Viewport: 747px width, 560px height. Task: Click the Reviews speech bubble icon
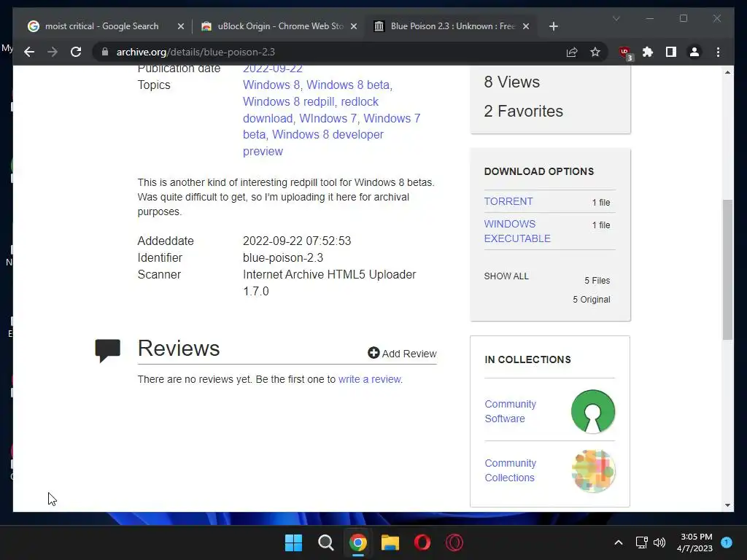coord(108,351)
